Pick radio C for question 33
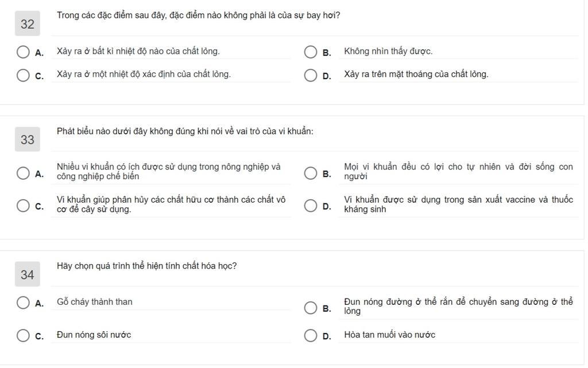This screenshot has width=588, height=368. [x=23, y=206]
